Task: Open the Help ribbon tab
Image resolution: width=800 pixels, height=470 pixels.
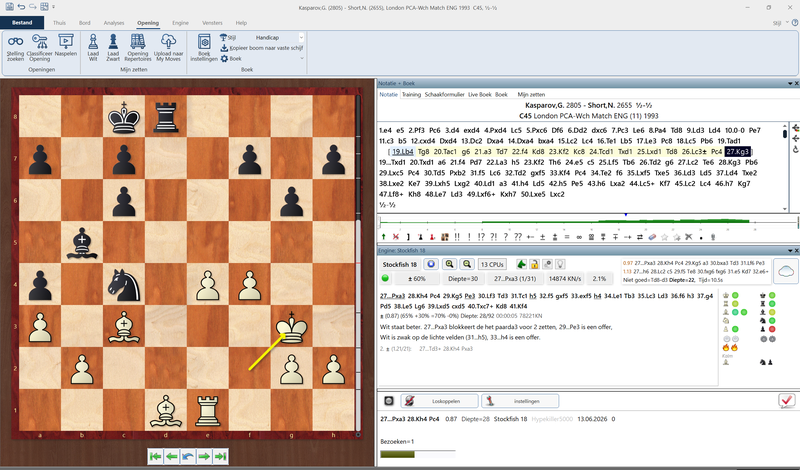Action: click(x=241, y=23)
